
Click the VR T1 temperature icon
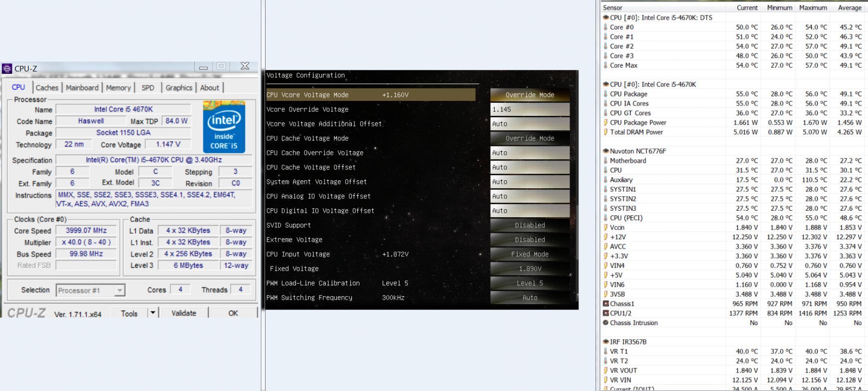coord(605,351)
